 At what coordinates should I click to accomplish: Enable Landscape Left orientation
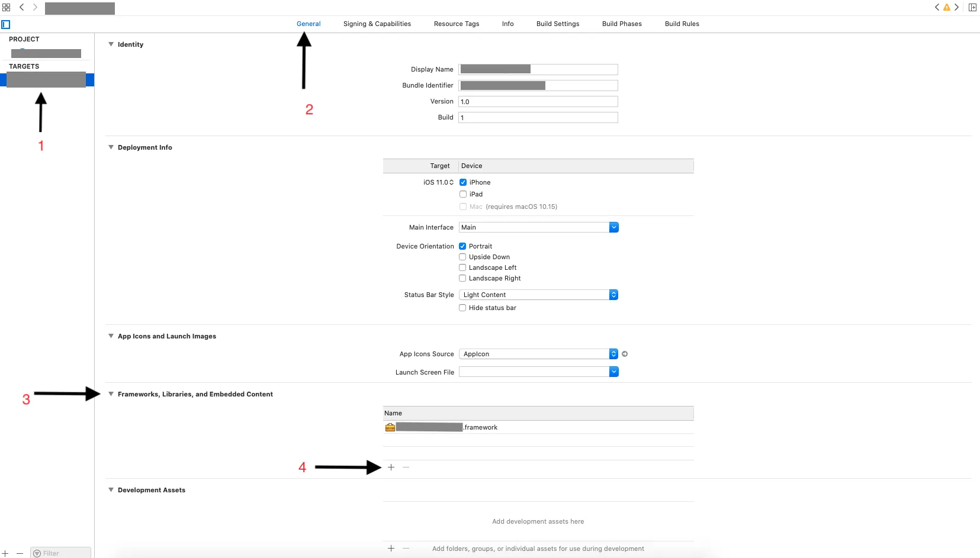462,267
